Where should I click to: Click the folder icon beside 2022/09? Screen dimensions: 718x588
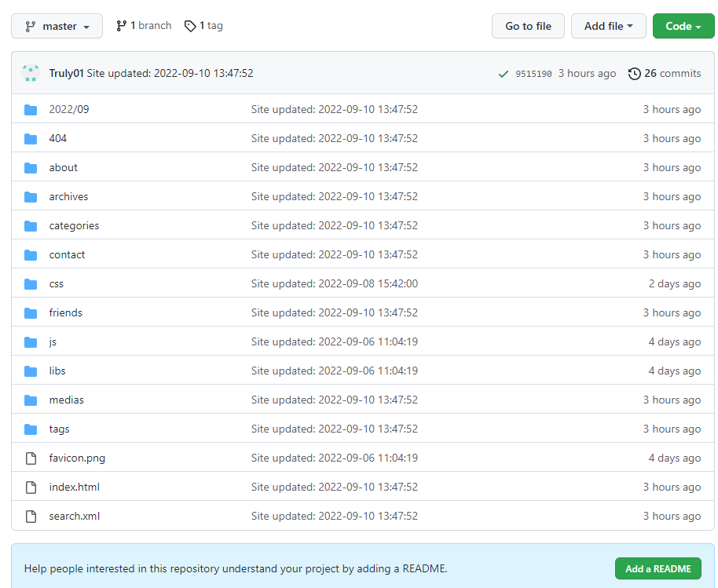[x=31, y=110]
